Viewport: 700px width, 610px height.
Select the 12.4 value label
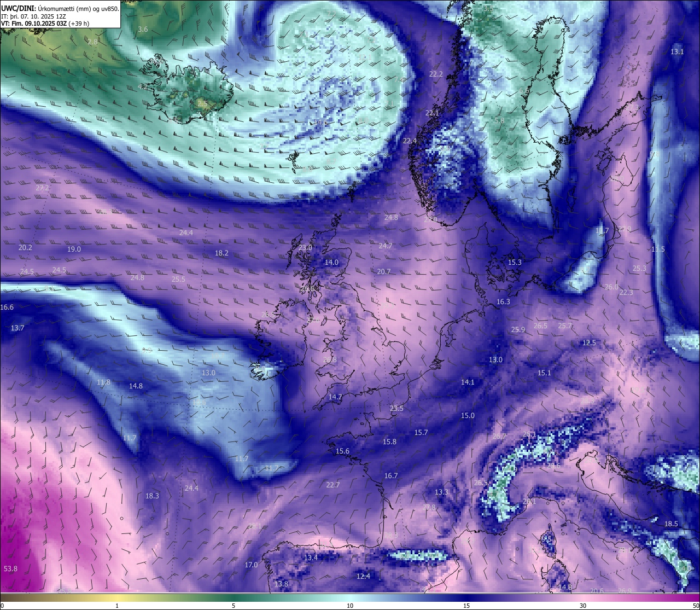(x=363, y=576)
